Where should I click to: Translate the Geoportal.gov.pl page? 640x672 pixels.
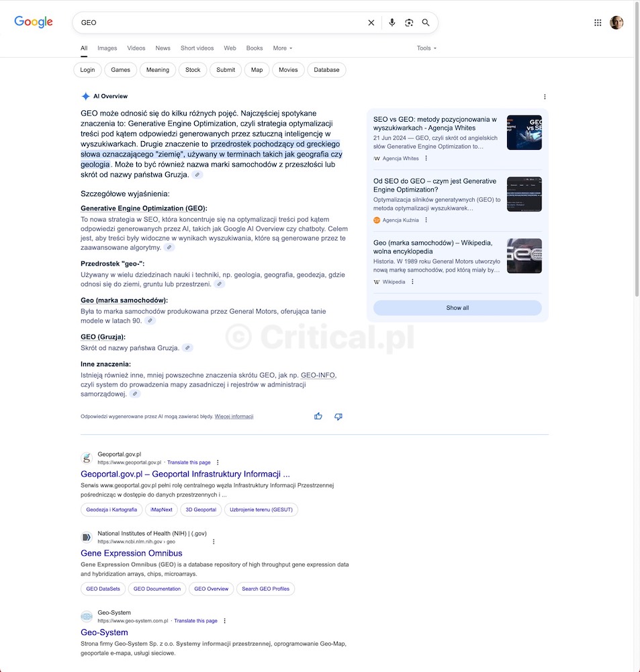click(x=189, y=462)
